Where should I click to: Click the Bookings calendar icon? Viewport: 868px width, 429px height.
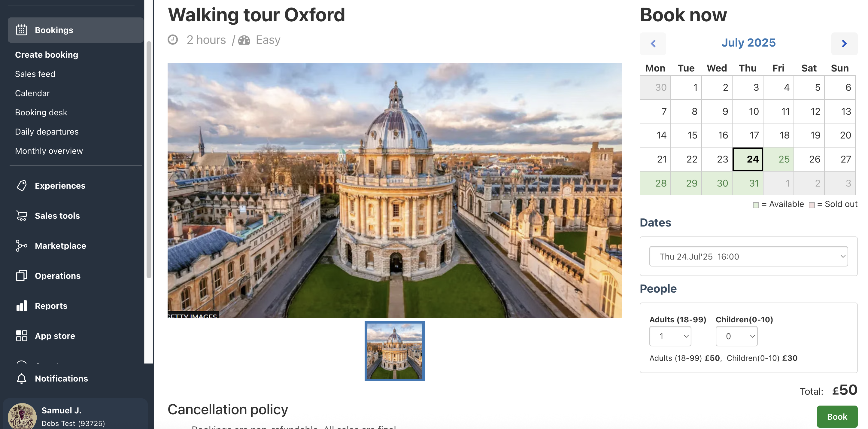coord(22,30)
